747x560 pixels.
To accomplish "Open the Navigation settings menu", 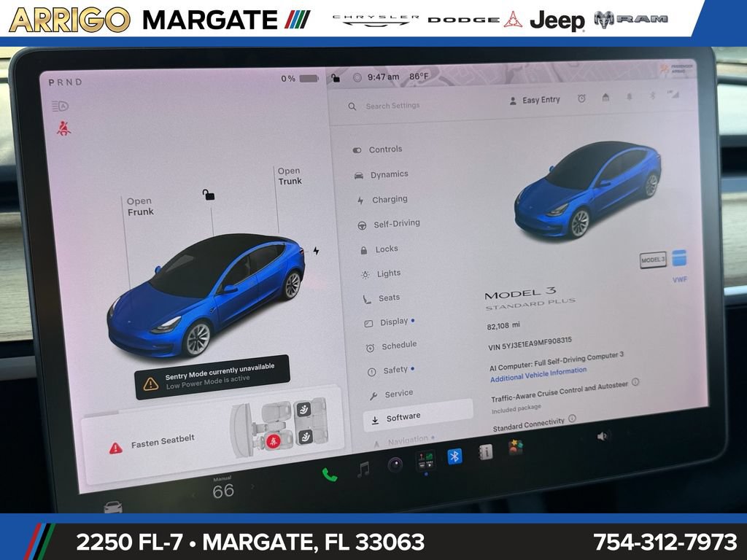I will point(404,441).
